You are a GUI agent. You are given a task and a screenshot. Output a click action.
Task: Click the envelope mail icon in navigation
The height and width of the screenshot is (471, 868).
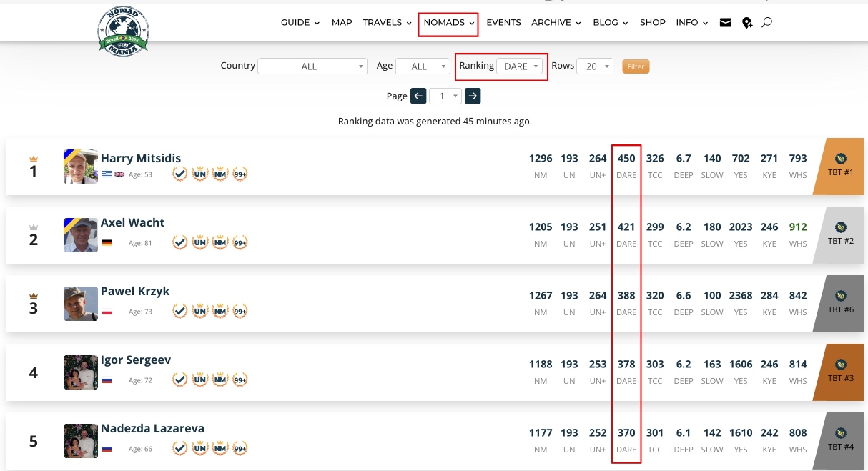coord(726,23)
